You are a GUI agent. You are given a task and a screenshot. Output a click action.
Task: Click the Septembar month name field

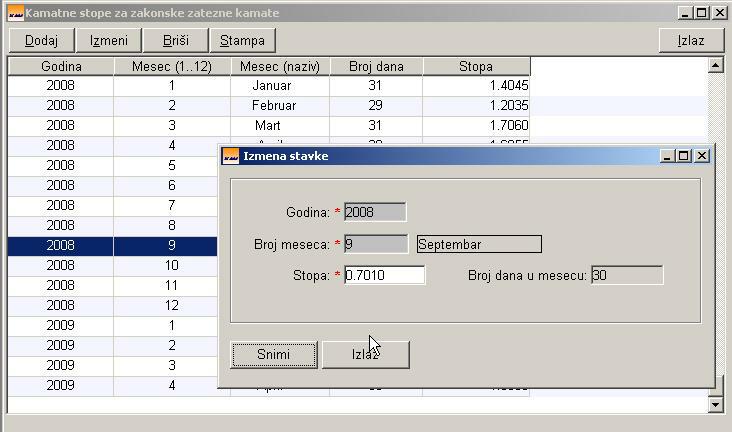pos(479,244)
